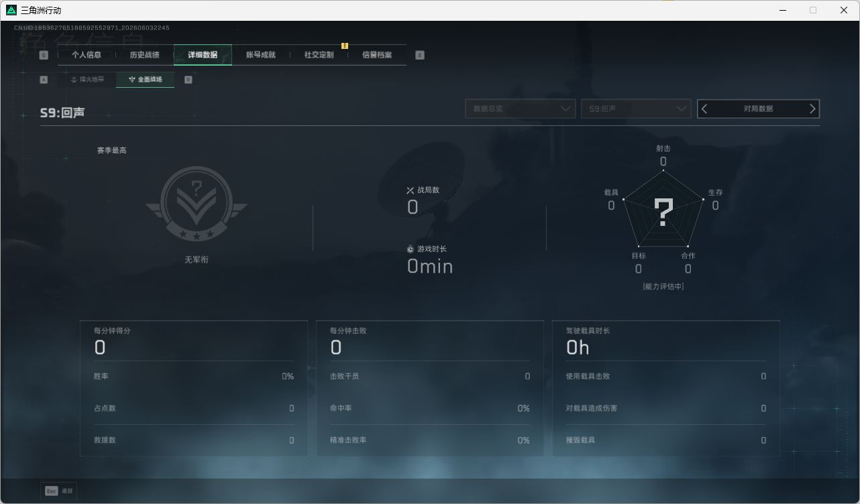Click the 对局数据 selector label

(758, 109)
